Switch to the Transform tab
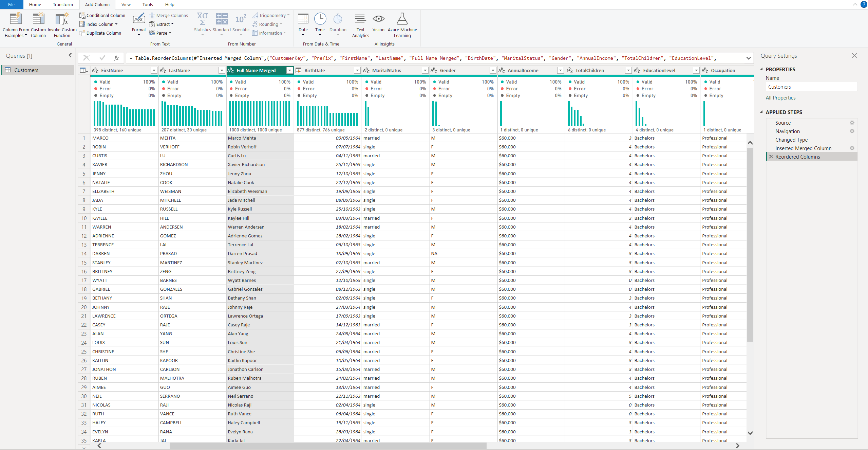 63,4
